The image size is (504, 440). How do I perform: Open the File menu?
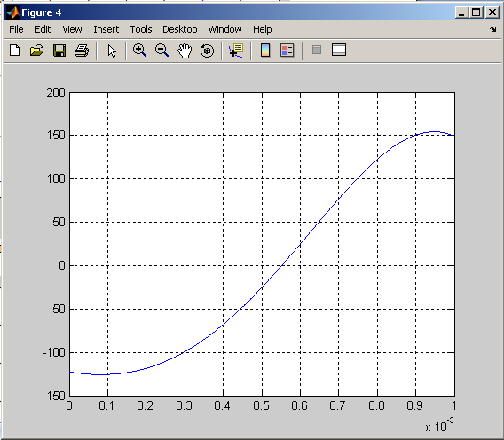coord(16,29)
